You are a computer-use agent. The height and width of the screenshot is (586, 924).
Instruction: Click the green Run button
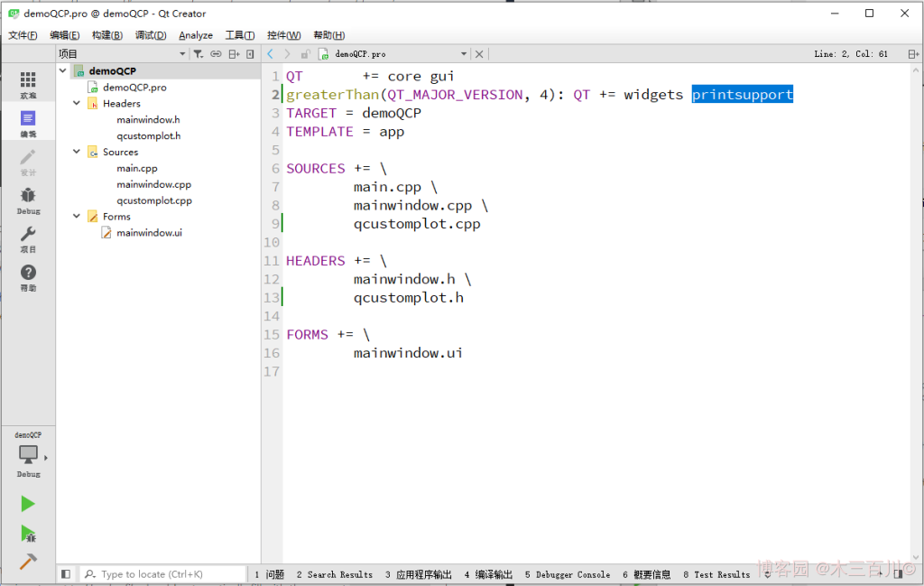[x=28, y=504]
